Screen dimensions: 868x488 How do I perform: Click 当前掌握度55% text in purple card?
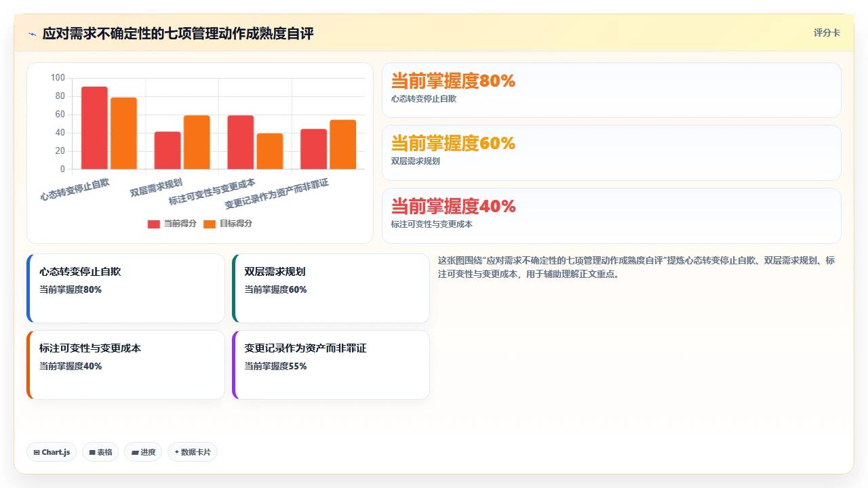275,366
